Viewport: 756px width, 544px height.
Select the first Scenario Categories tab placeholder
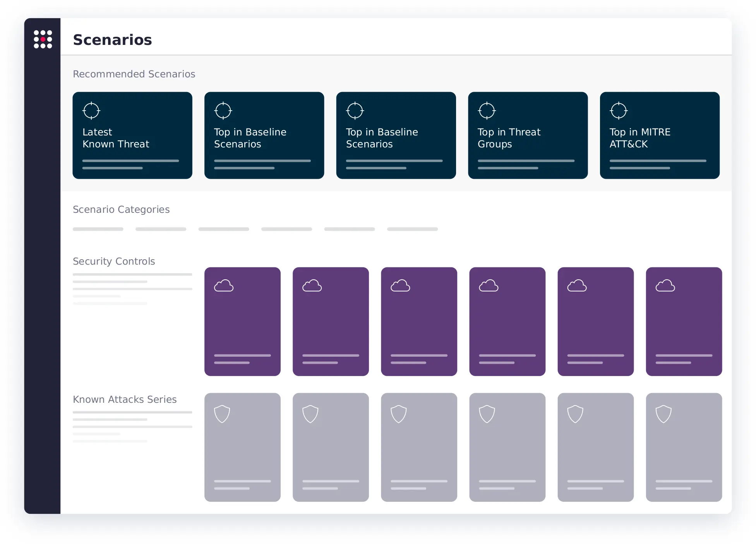coord(98,229)
